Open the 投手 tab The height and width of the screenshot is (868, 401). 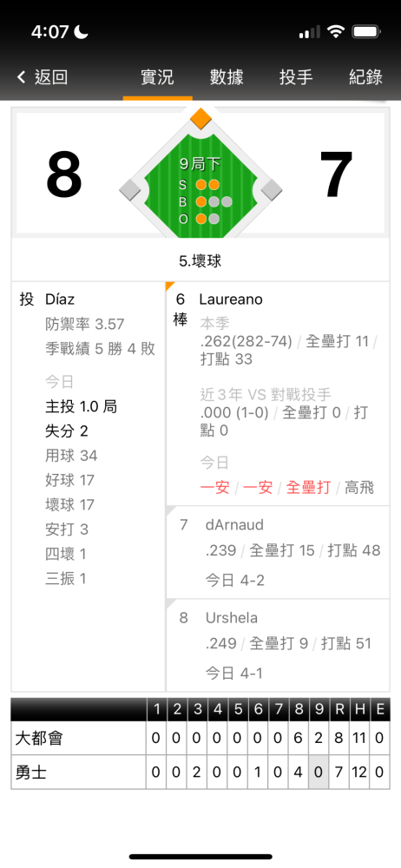click(x=296, y=77)
